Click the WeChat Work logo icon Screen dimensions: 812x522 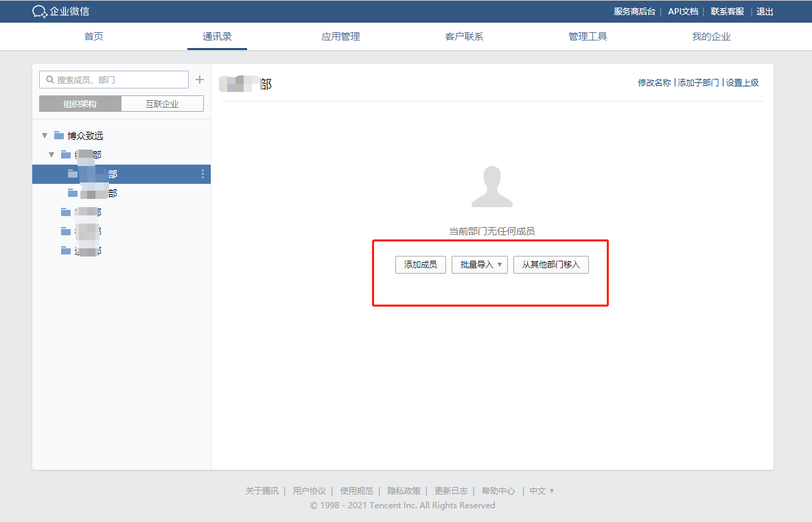40,12
